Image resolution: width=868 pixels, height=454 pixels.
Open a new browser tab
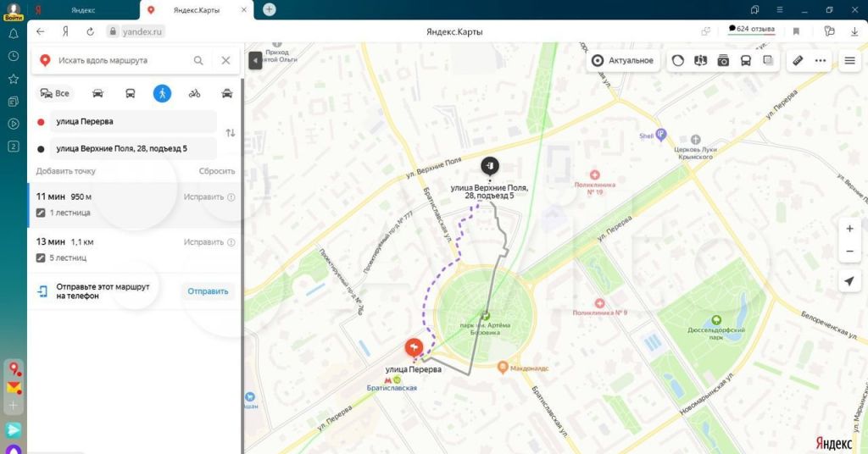tap(269, 9)
